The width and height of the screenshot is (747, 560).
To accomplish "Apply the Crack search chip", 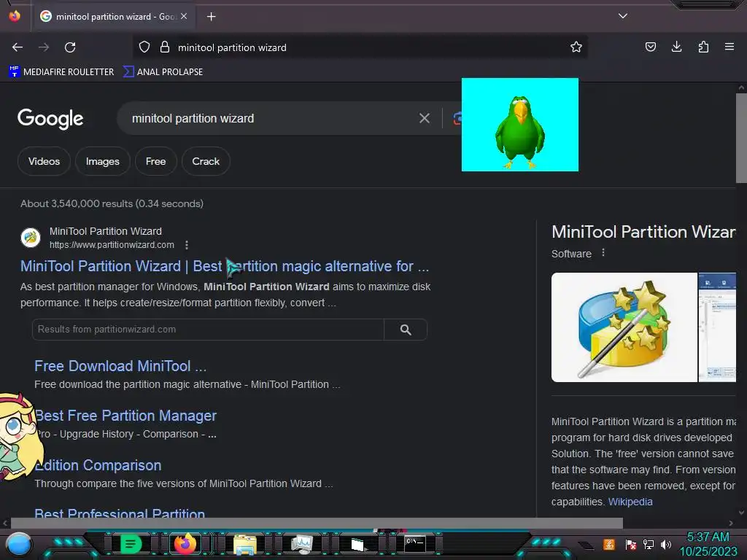I will pos(206,161).
